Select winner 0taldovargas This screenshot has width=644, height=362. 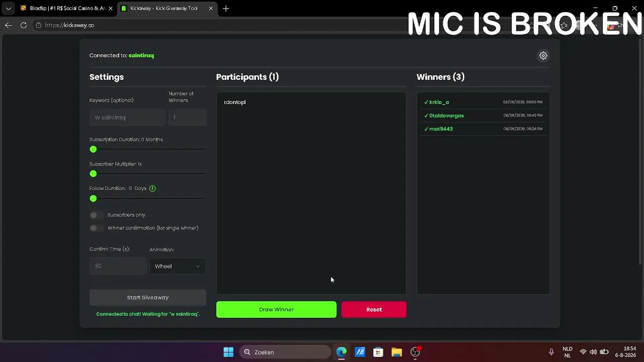[446, 116]
